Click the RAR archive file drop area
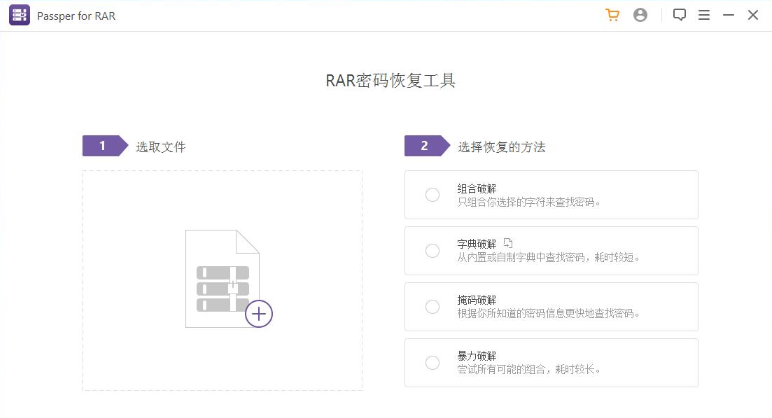This screenshot has height=418, width=772. (x=223, y=281)
